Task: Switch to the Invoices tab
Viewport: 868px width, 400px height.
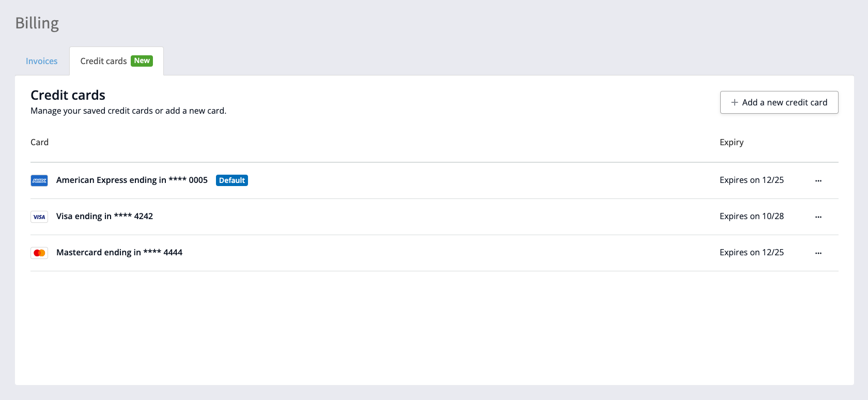Action: [x=42, y=61]
